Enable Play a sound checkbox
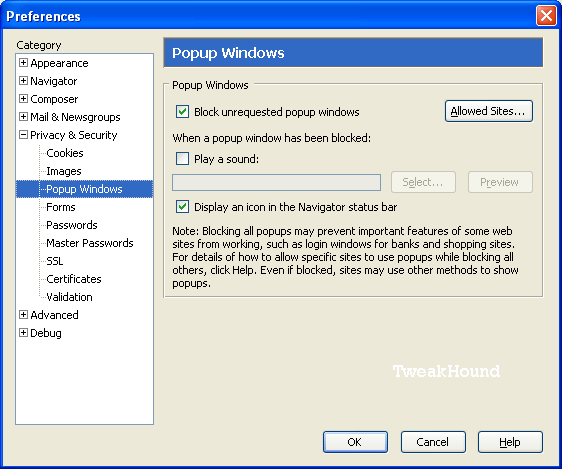 point(182,158)
